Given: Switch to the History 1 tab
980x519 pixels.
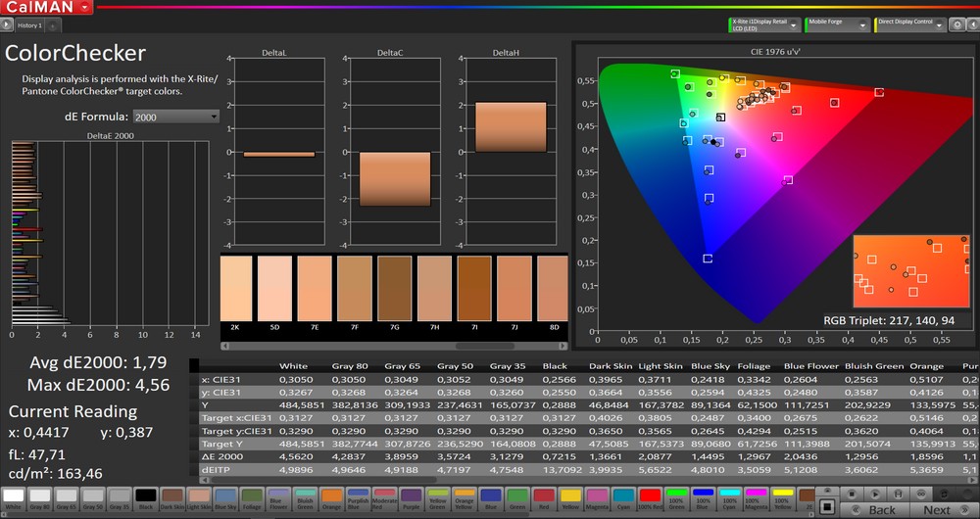Looking at the screenshot, I should 29,25.
